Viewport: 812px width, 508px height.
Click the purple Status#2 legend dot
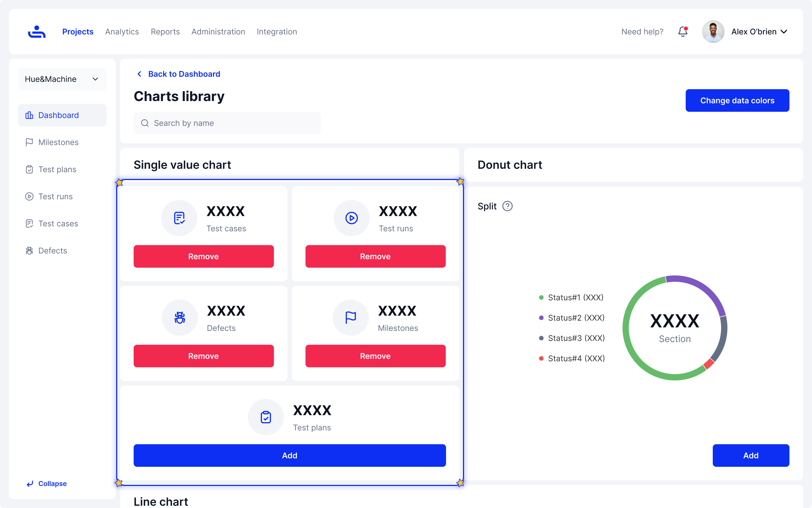[541, 318]
